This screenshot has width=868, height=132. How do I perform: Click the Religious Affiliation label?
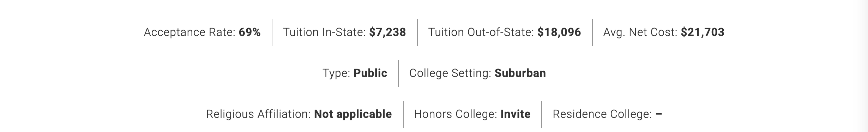click(258, 114)
